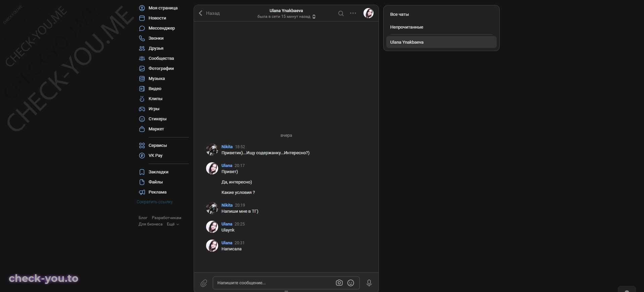Open the Мессенджер menu label
This screenshot has width=644, height=292.
point(162,28)
